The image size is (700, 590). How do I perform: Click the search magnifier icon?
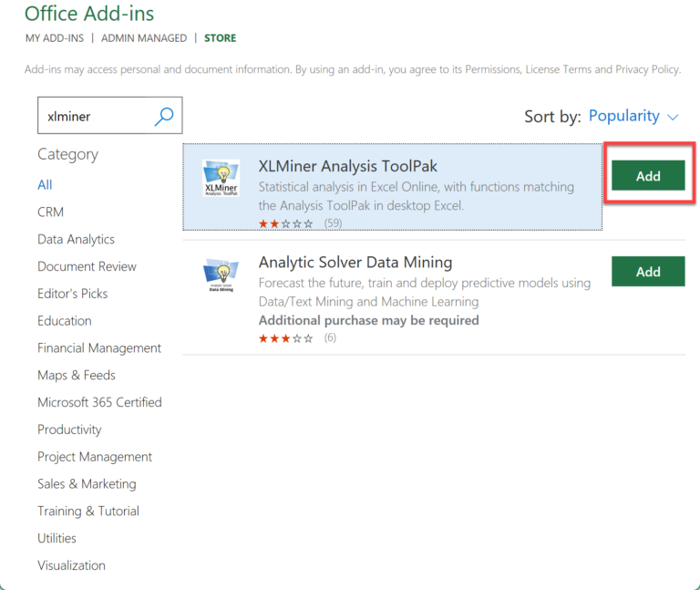click(x=164, y=116)
